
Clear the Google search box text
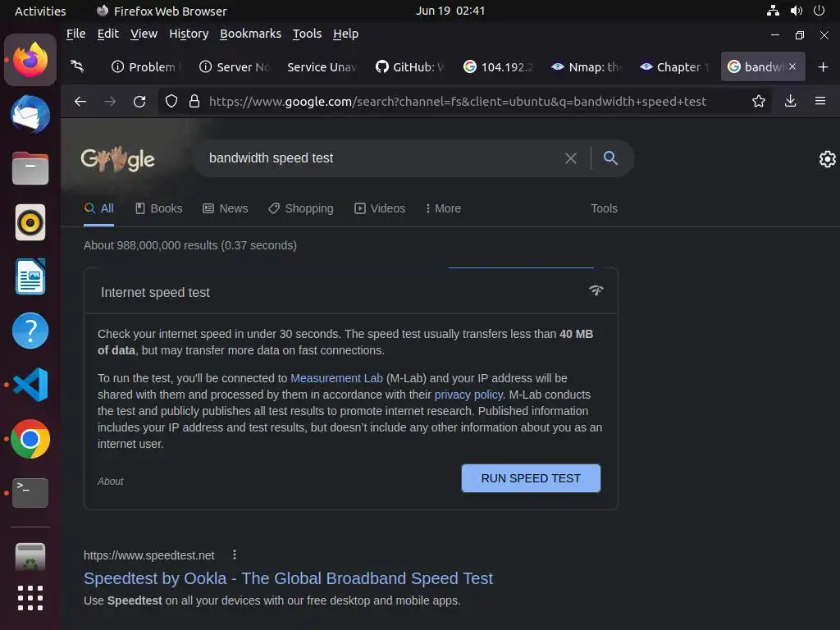[571, 158]
